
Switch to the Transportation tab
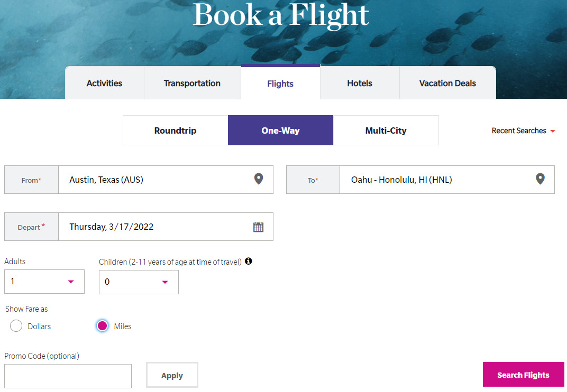click(192, 83)
